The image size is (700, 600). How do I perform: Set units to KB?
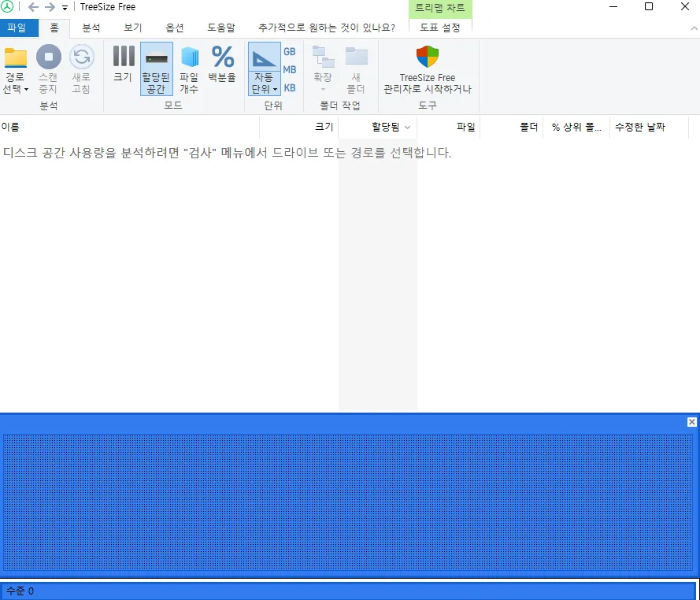289,88
